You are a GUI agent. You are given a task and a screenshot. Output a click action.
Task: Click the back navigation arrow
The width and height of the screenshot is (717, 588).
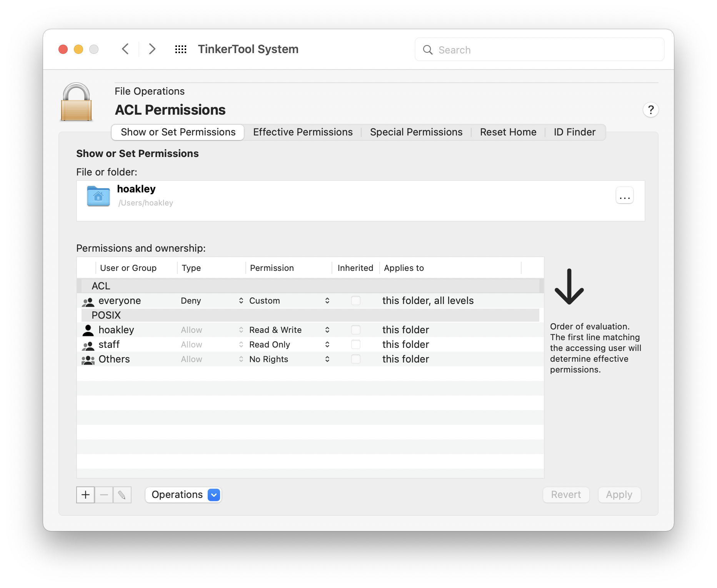point(125,49)
